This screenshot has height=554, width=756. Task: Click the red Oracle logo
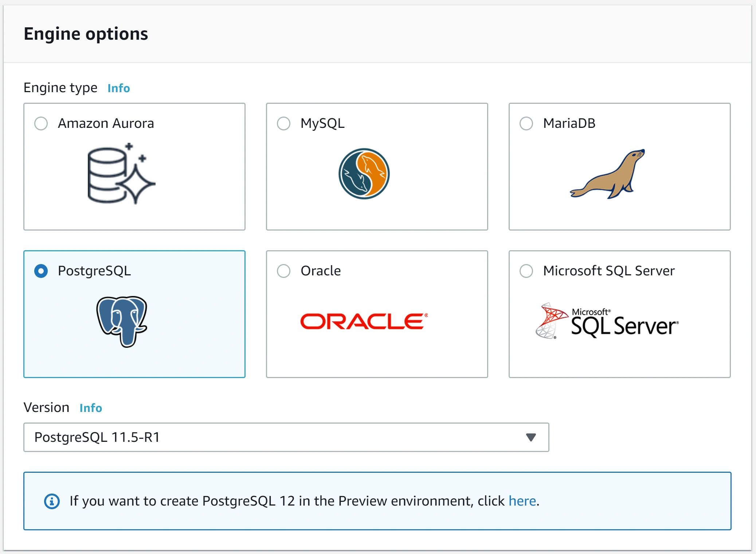click(364, 321)
